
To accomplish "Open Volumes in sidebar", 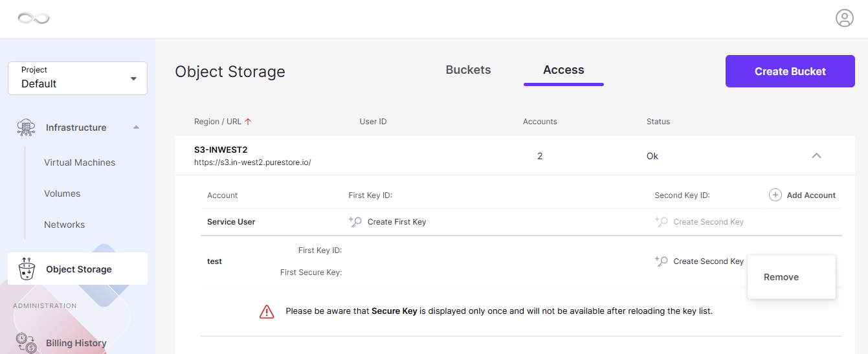I will click(62, 194).
